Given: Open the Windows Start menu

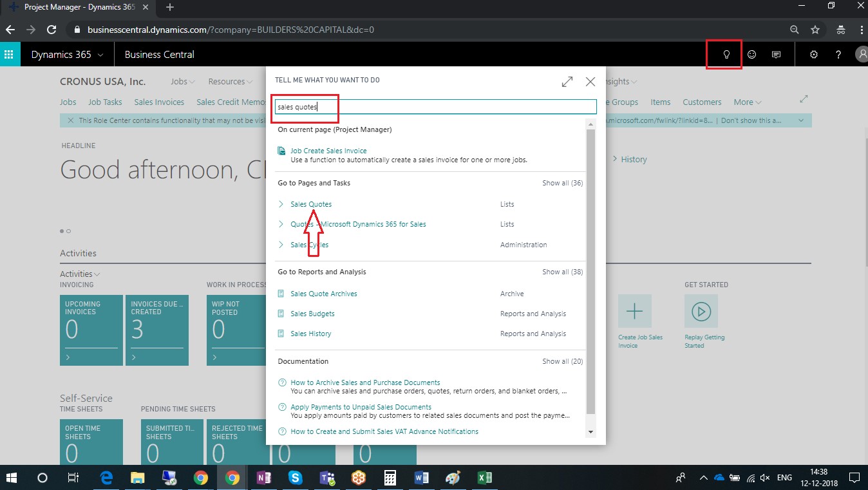Looking at the screenshot, I should point(12,478).
